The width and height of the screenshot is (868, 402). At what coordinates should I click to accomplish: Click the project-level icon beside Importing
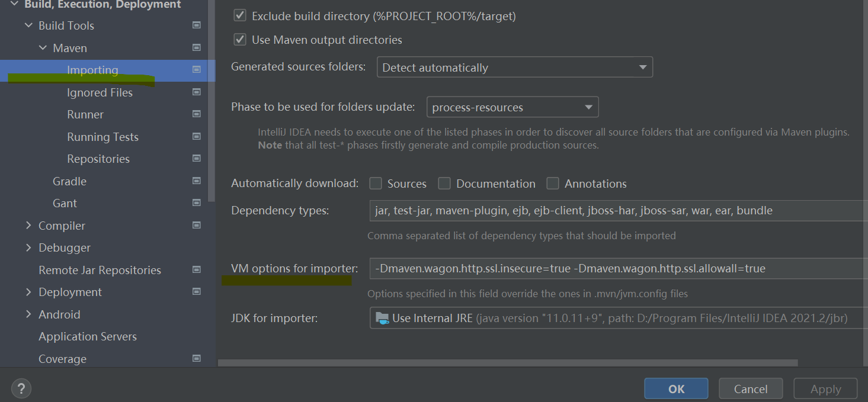pyautogui.click(x=197, y=70)
